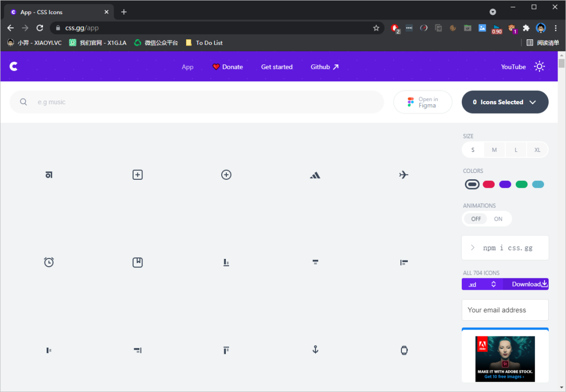Visit the YouTube nav link
The width and height of the screenshot is (566, 392).
(x=513, y=67)
